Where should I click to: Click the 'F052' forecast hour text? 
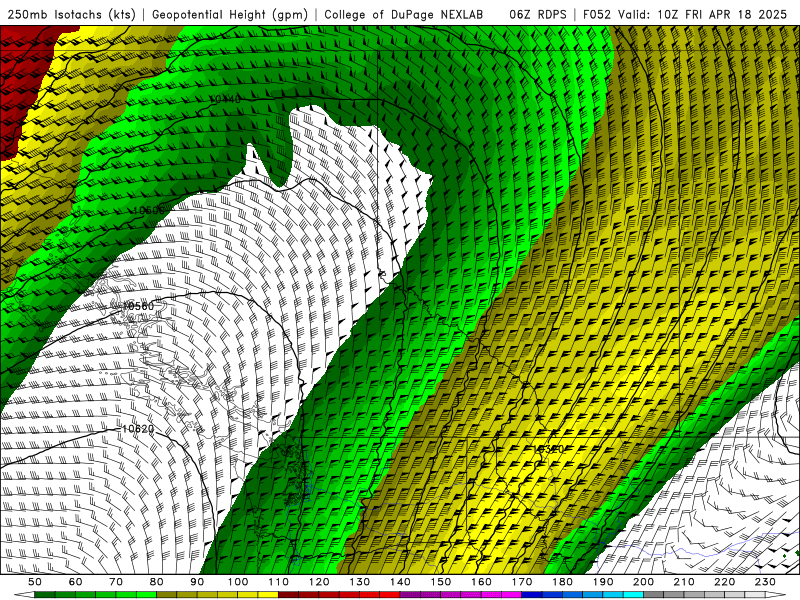596,14
